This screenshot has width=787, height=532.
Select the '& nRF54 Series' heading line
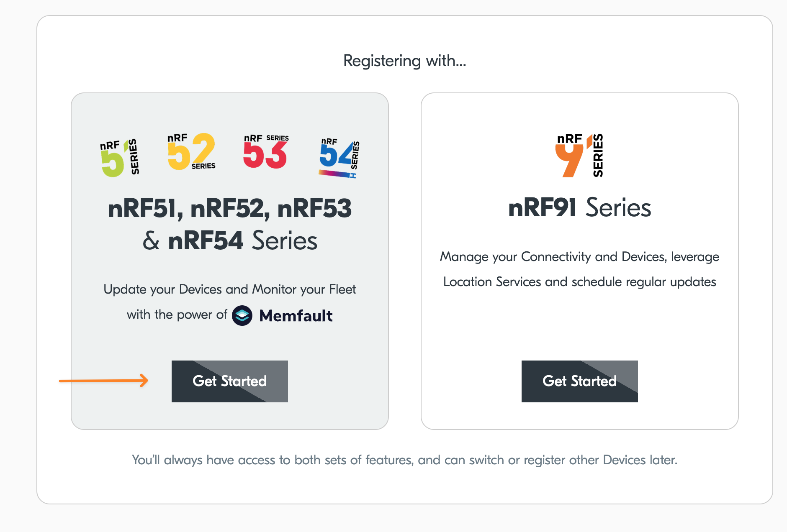click(229, 241)
